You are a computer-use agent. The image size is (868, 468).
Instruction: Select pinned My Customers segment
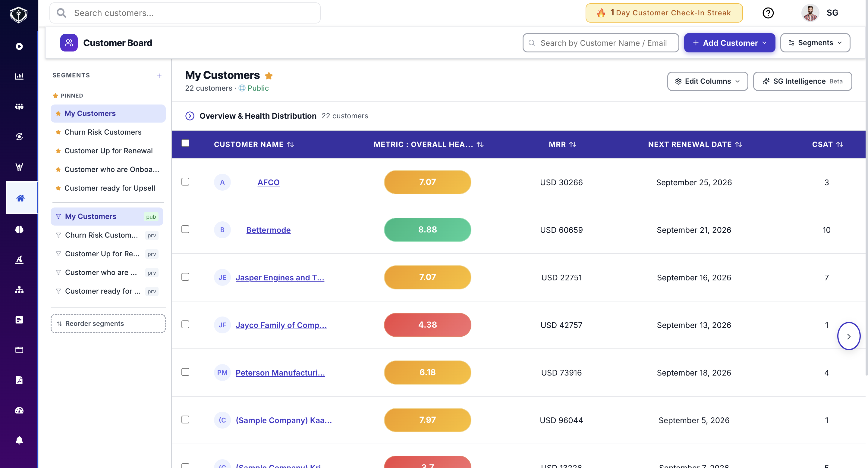pos(108,114)
